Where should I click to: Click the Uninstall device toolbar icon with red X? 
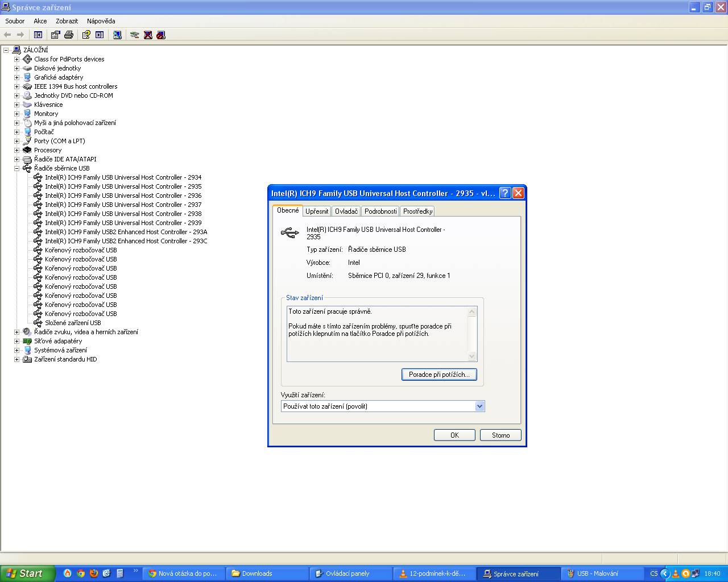148,35
